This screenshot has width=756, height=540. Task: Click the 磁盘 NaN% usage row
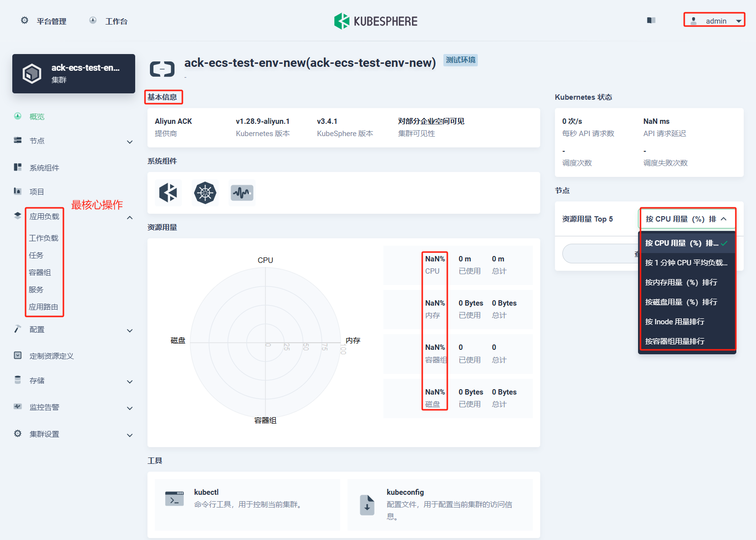click(458, 398)
